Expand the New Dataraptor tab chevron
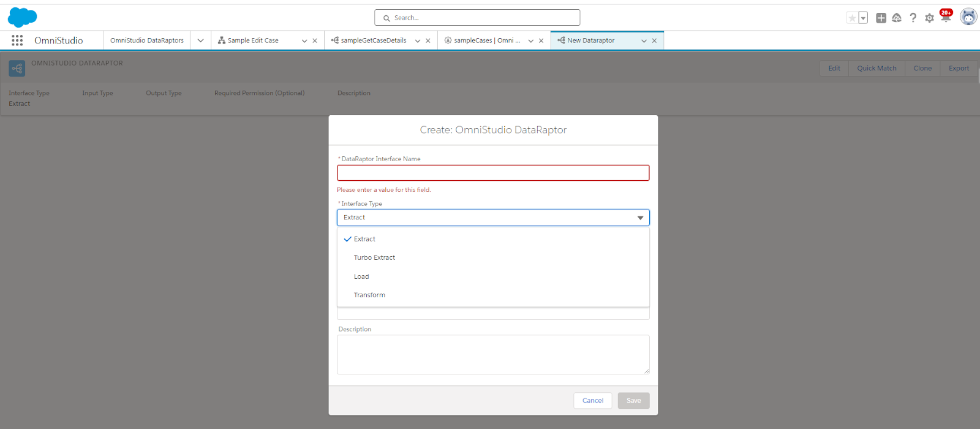Viewport: 980px width, 429px height. 644,41
